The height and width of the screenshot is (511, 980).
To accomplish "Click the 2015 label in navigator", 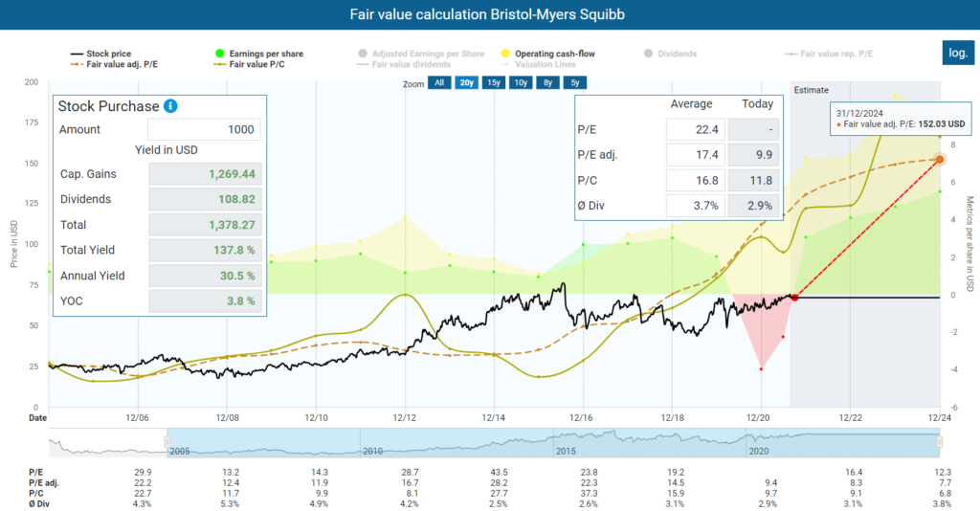I will (566, 451).
